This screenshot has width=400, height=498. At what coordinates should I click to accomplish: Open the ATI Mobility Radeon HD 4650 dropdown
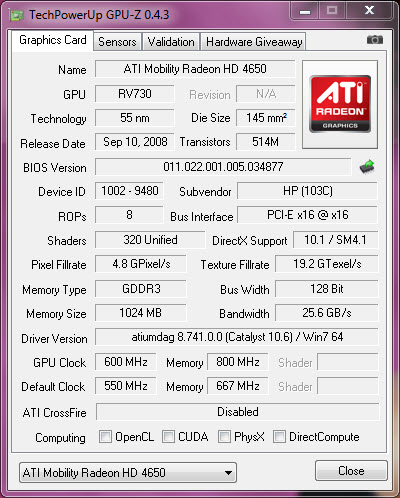[128, 472]
